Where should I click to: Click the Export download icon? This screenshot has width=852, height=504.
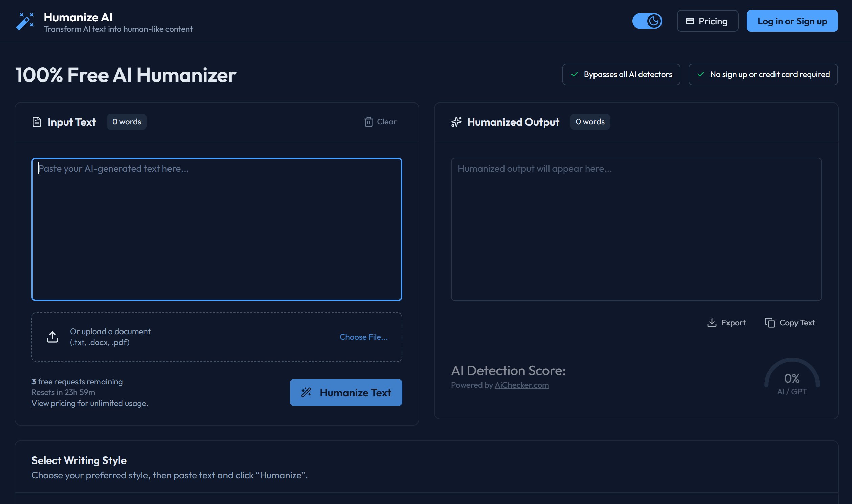click(x=711, y=323)
